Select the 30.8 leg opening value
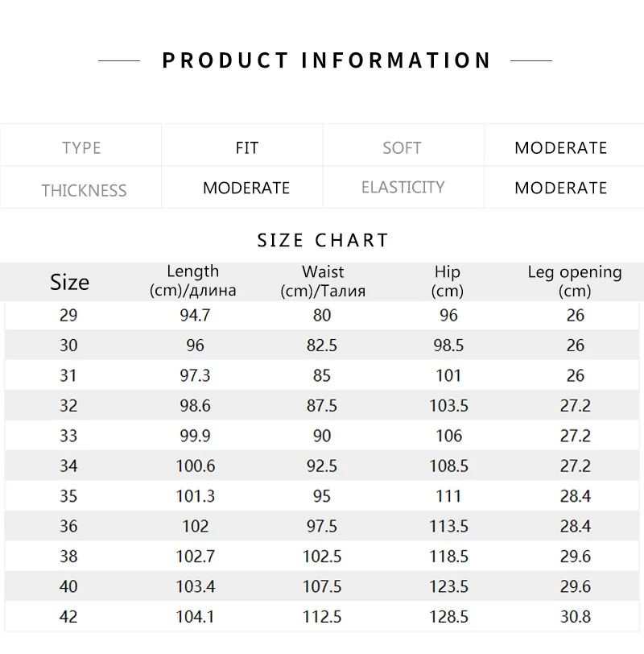Screen dimensions: 644x654 (x=576, y=618)
